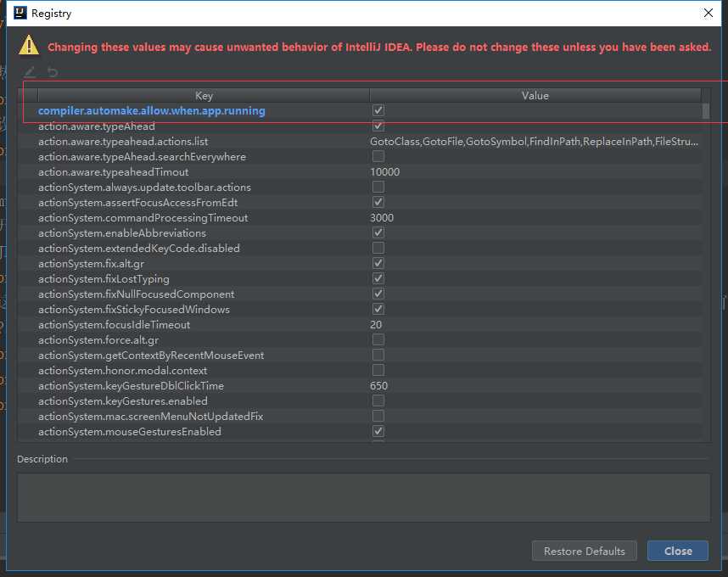Select the actionSystem.enableAbbreviations key
728x577 pixels.
coord(122,233)
